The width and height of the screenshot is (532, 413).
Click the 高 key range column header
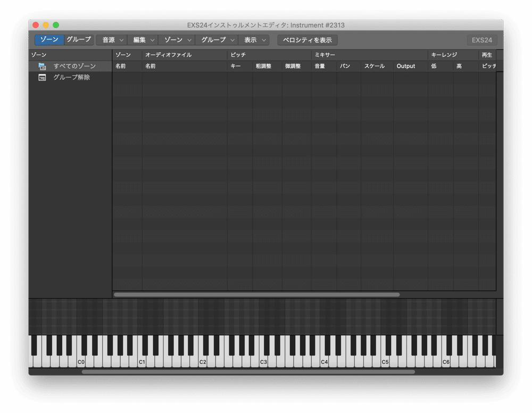(x=466, y=66)
